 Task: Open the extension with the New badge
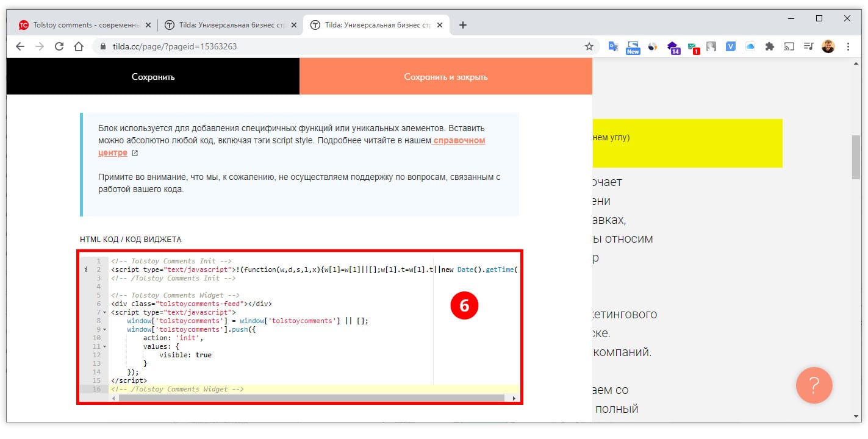click(x=633, y=47)
